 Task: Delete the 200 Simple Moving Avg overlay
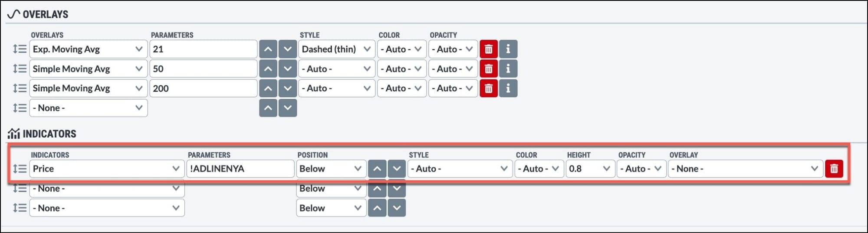pyautogui.click(x=488, y=88)
